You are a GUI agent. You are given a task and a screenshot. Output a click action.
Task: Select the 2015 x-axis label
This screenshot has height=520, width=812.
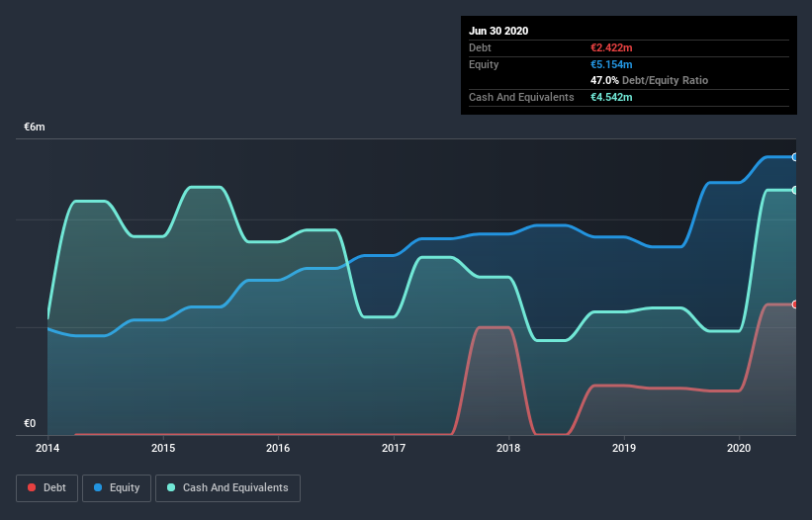[163, 448]
